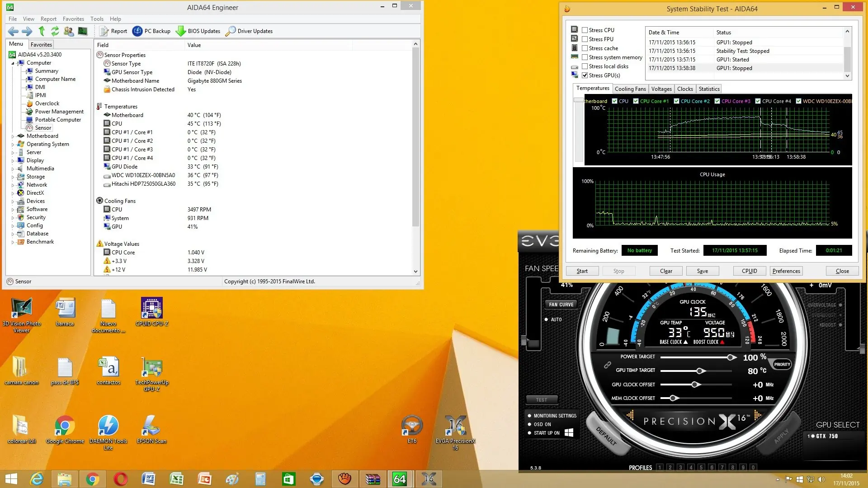Toggle CPU Core #3 graph legend checkbox
This screenshot has height=488, width=868.
click(717, 101)
